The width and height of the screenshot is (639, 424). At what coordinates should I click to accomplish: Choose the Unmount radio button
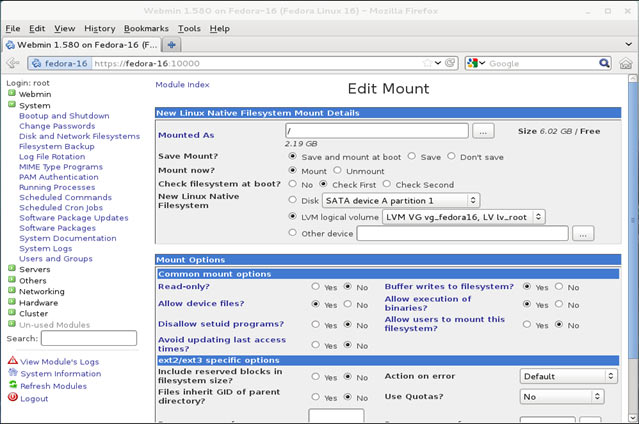click(337, 170)
